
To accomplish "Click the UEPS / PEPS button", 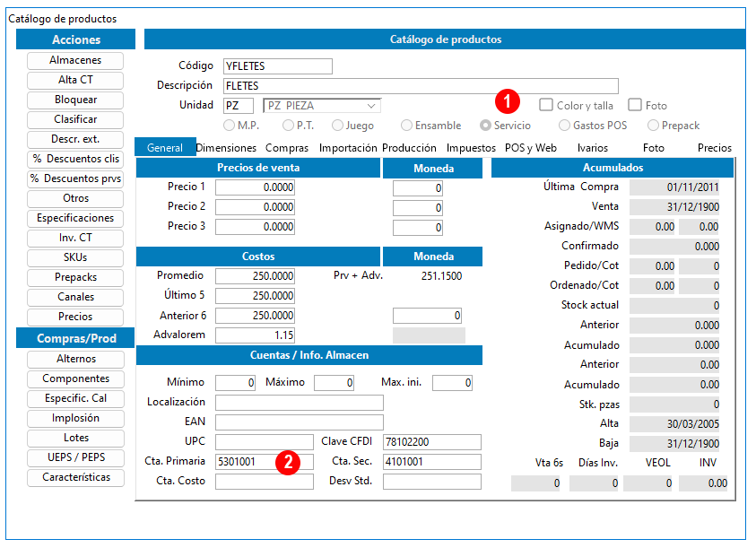I will point(75,457).
